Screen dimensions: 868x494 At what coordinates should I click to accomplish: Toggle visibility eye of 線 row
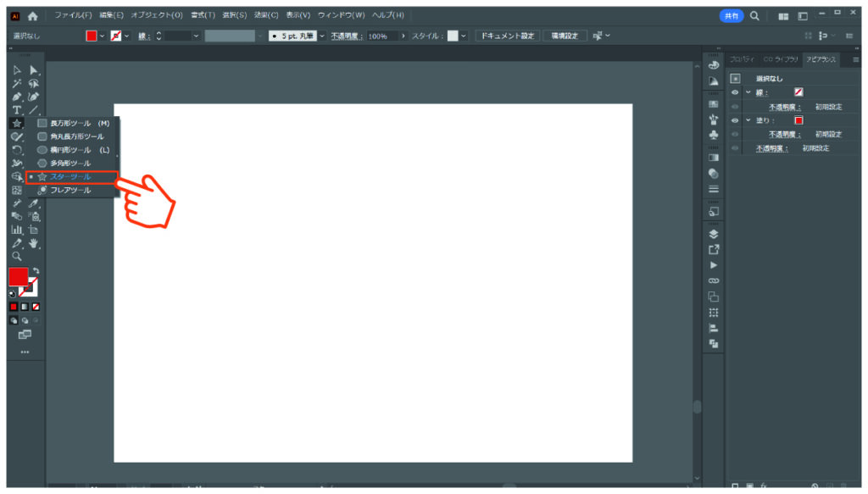click(x=735, y=92)
